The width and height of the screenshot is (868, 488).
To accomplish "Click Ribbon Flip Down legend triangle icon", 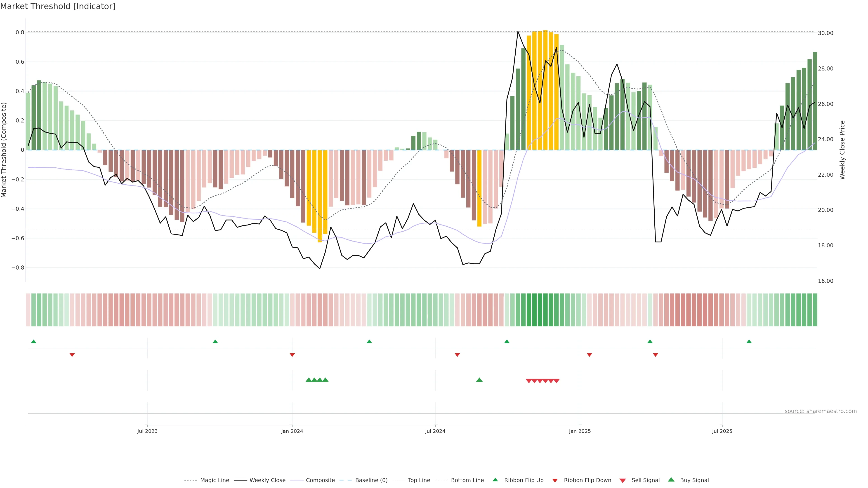I will click(x=555, y=481).
